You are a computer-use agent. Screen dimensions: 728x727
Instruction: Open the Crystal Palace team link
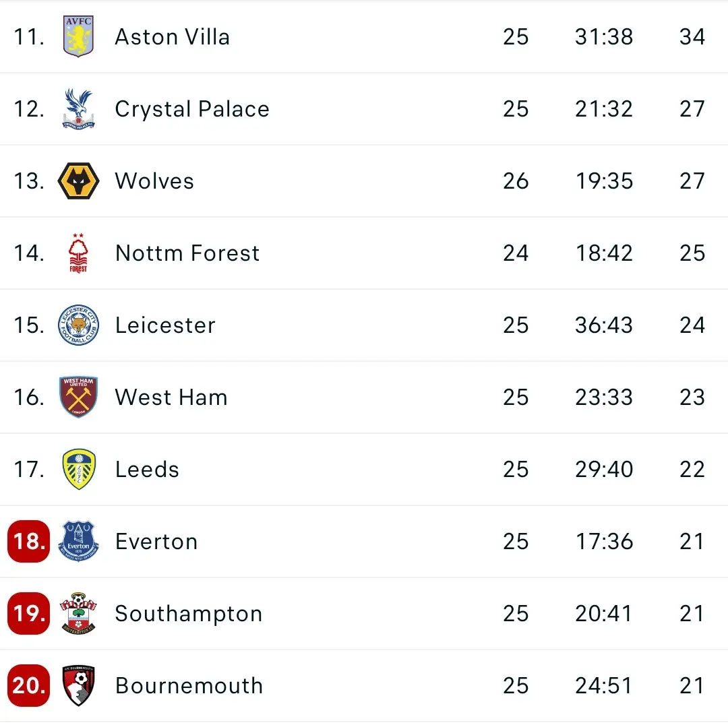coord(192,108)
